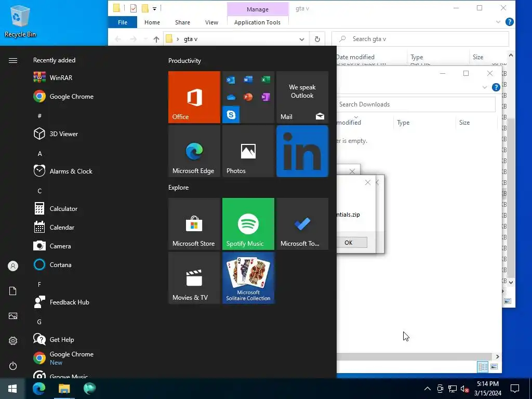The image size is (532, 399).
Task: Expand the Downloads window ribbon chevron
Action: pyautogui.click(x=485, y=87)
